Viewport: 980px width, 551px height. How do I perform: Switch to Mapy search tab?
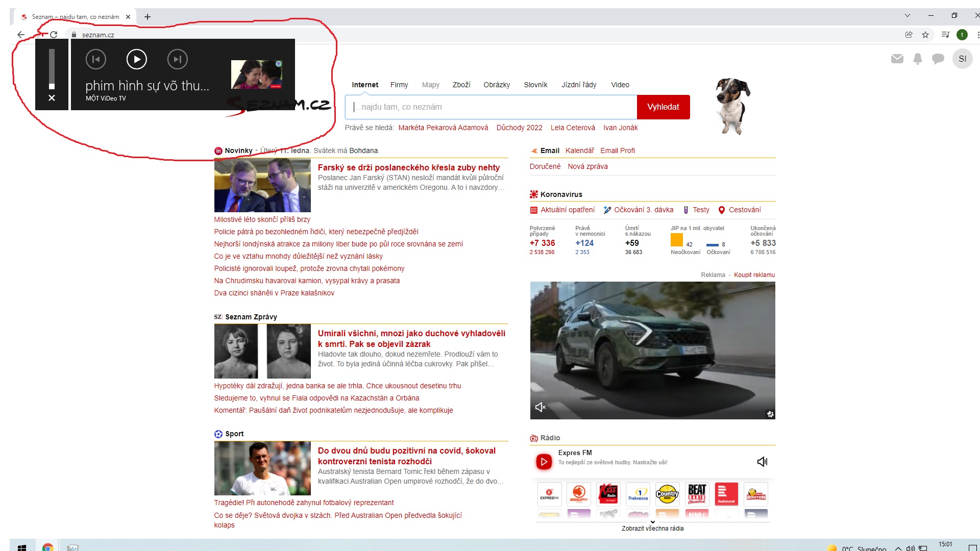430,85
